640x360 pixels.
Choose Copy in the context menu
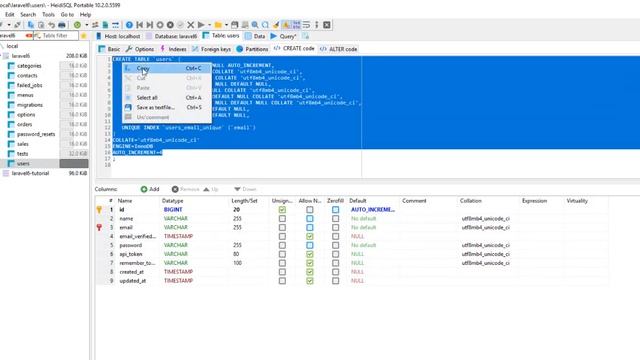point(167,68)
